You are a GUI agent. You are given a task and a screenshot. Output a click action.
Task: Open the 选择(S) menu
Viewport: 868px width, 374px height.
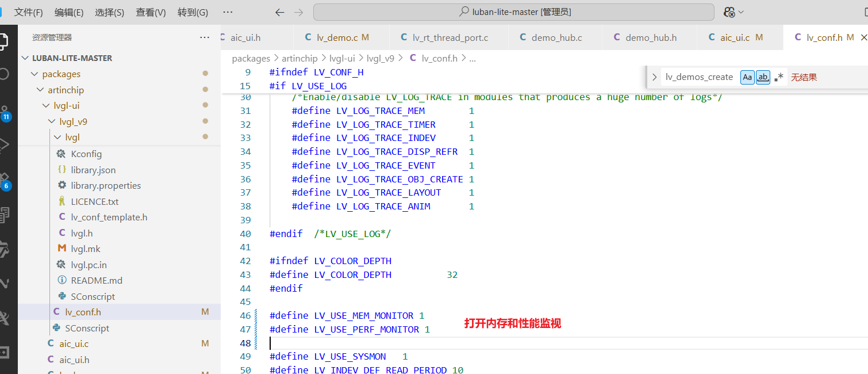point(110,12)
